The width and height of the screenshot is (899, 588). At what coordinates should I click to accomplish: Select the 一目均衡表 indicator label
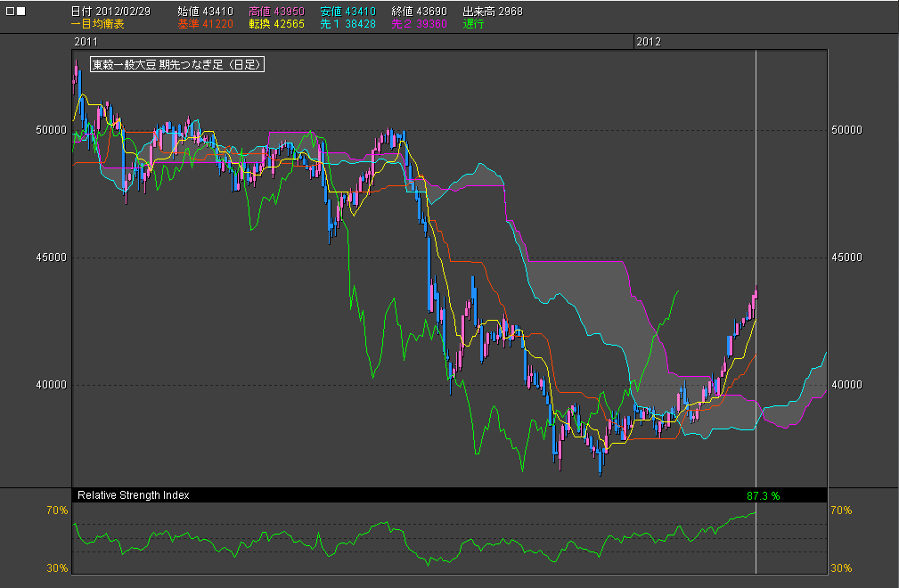98,24
